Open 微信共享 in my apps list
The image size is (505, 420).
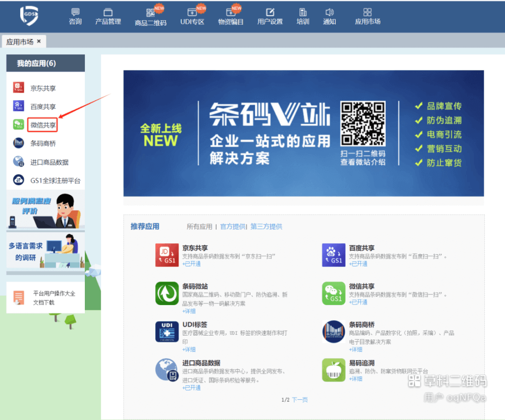click(x=43, y=125)
